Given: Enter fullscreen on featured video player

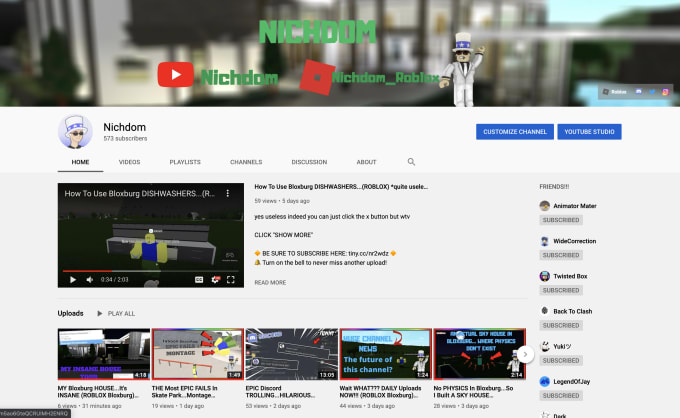Looking at the screenshot, I should [231, 280].
